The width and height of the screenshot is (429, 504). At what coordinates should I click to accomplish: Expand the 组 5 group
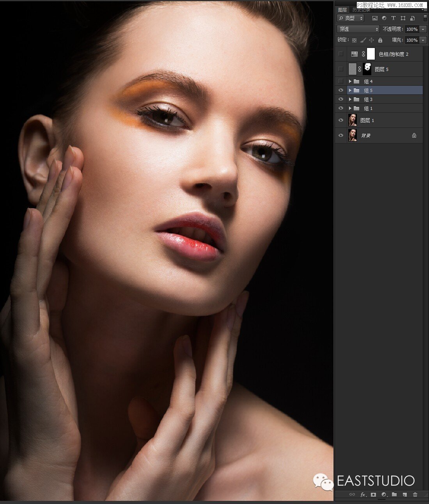click(350, 90)
